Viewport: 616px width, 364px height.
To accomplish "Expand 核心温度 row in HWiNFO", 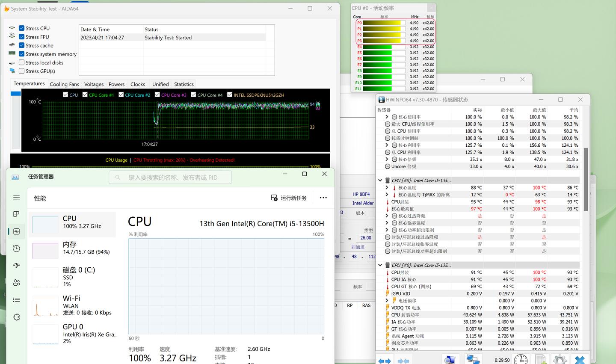I will (x=387, y=188).
